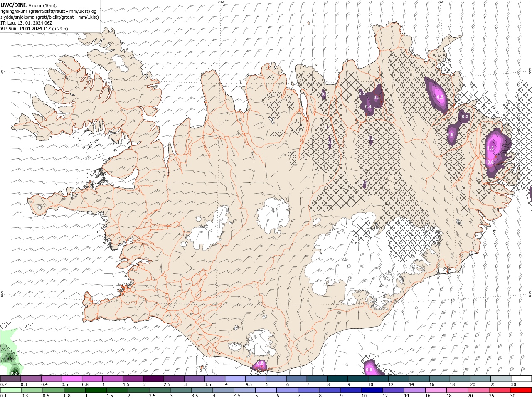Click the rain-scale swatch between 25 and 30

point(499,390)
